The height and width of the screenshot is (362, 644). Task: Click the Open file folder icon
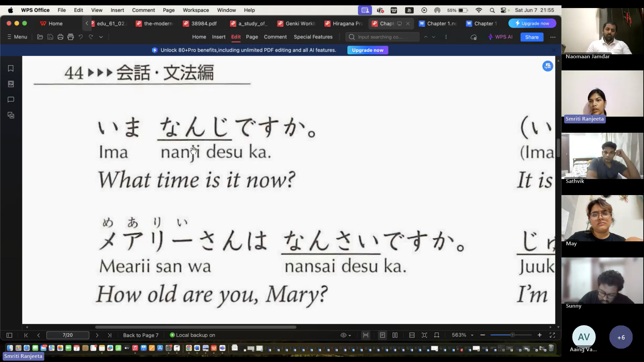[40, 37]
